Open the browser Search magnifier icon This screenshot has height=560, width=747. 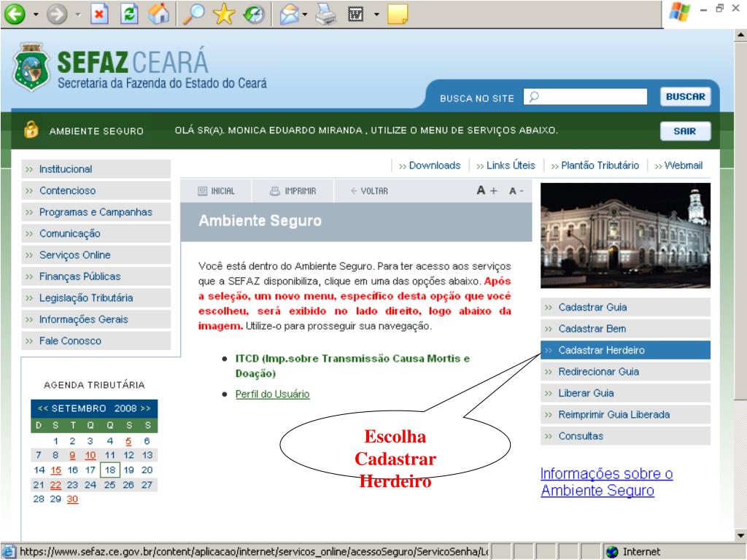194,14
